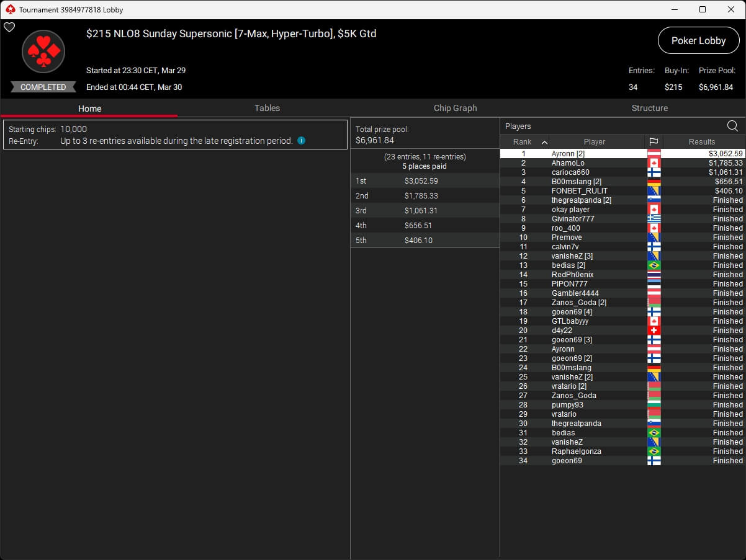
Task: Click the re-entry info icon
Action: [301, 141]
